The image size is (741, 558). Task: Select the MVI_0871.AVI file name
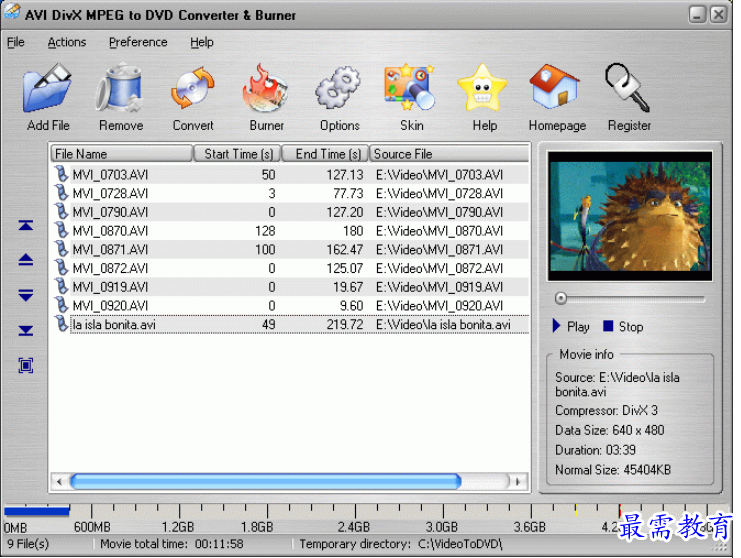110,249
